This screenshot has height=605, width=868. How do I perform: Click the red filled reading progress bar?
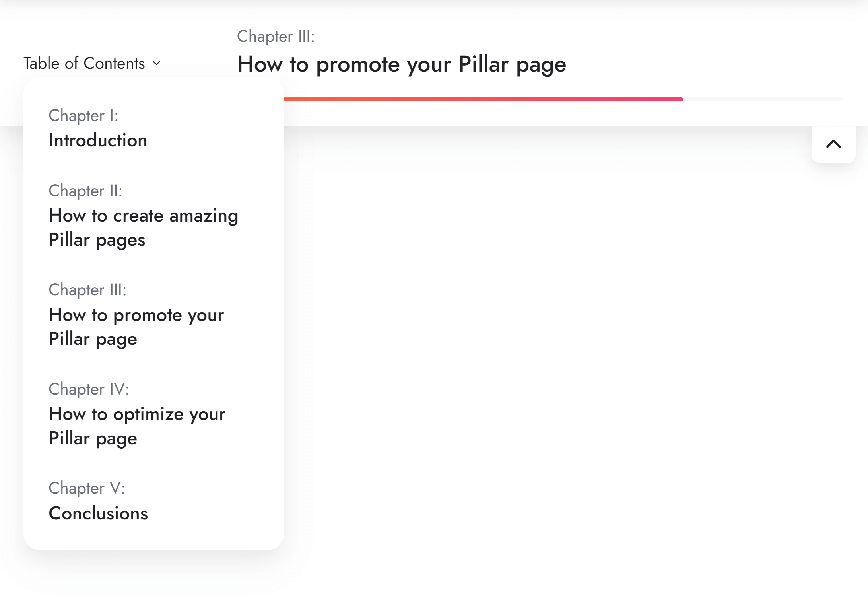tap(477, 99)
